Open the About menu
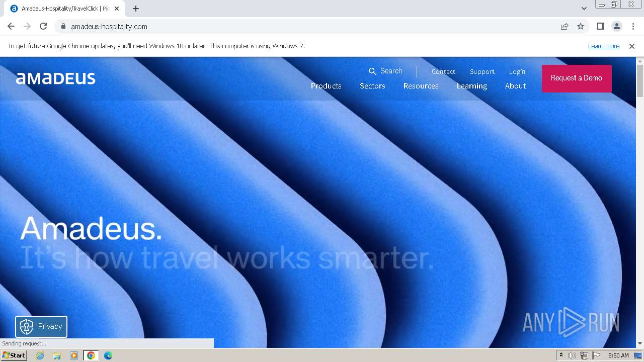The height and width of the screenshot is (362, 644). [x=515, y=86]
